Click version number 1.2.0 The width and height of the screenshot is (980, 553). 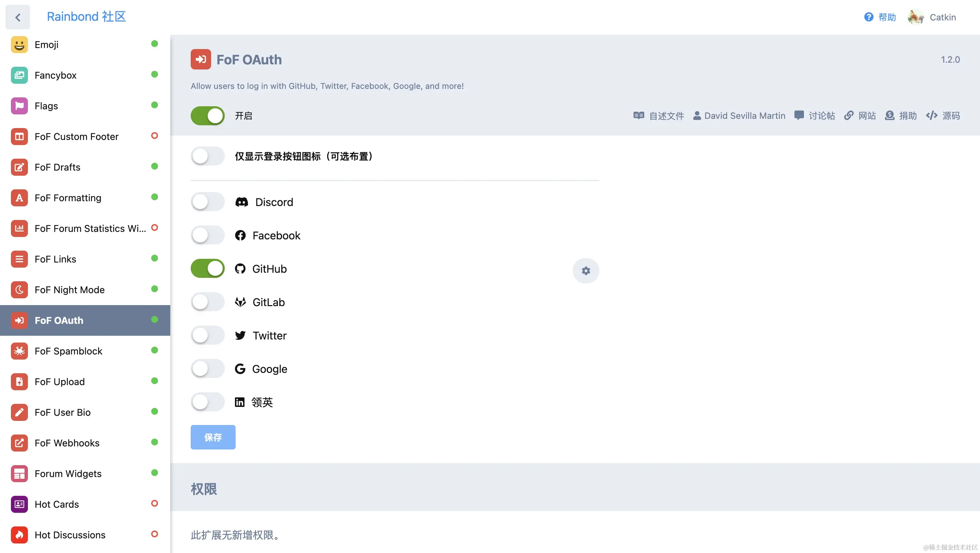point(950,60)
